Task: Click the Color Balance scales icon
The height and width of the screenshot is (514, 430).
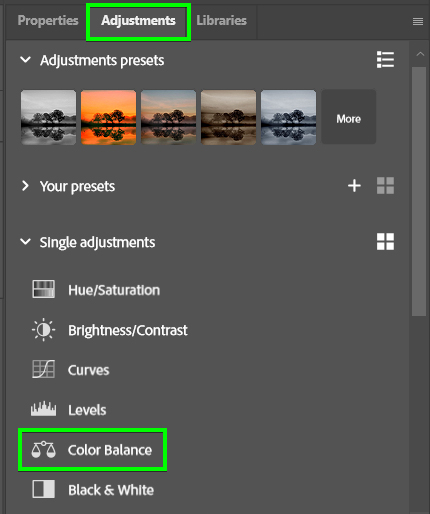Action: 43,449
